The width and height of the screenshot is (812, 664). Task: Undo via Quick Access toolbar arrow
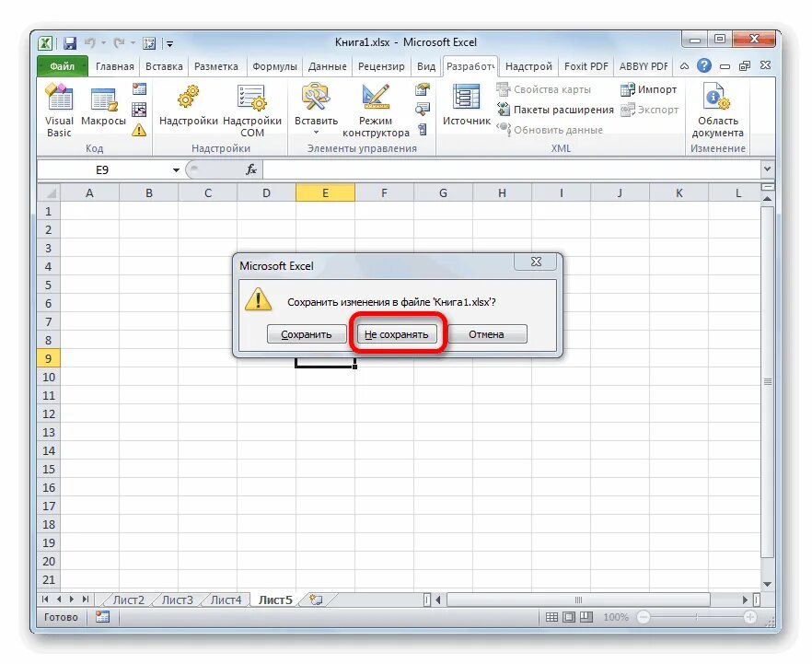pos(89,43)
